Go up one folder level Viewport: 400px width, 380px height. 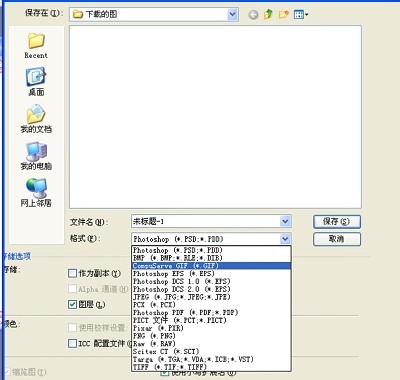[268, 14]
